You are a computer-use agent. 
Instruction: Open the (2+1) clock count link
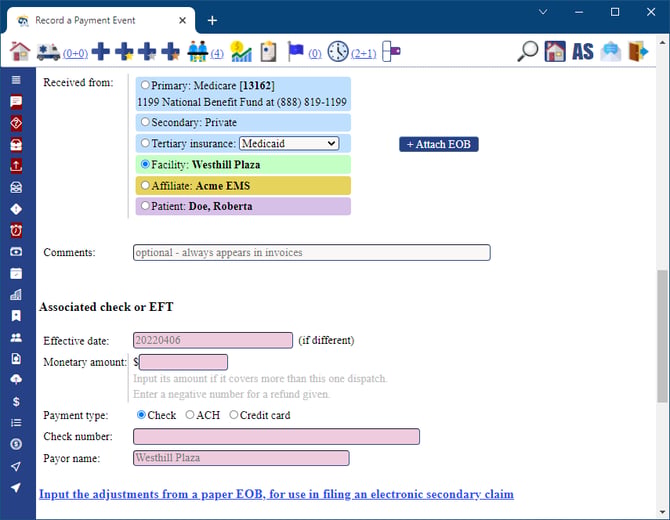pyautogui.click(x=364, y=53)
